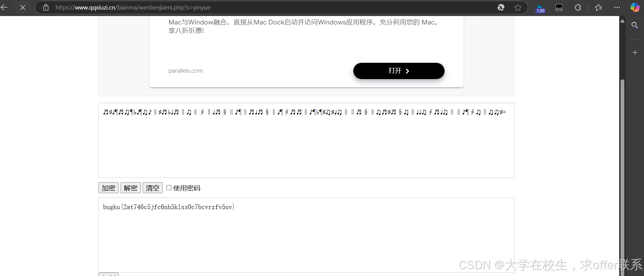Screen dimensions: 644x276
Task: Click the decrypted bugku output textarea
Action: (306, 235)
